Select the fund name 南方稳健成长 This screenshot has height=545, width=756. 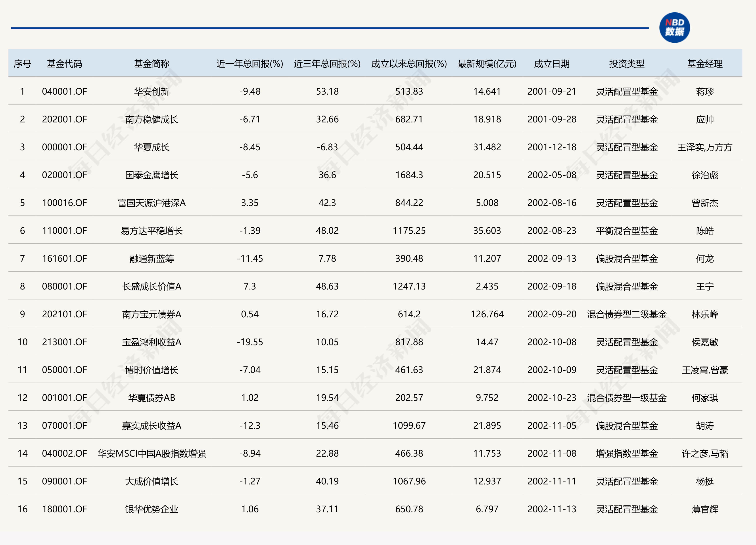[x=152, y=119]
